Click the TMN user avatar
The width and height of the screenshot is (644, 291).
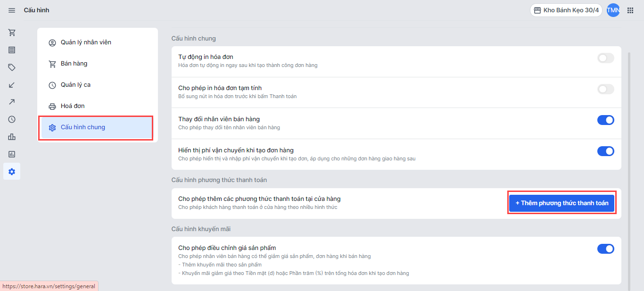pyautogui.click(x=613, y=10)
